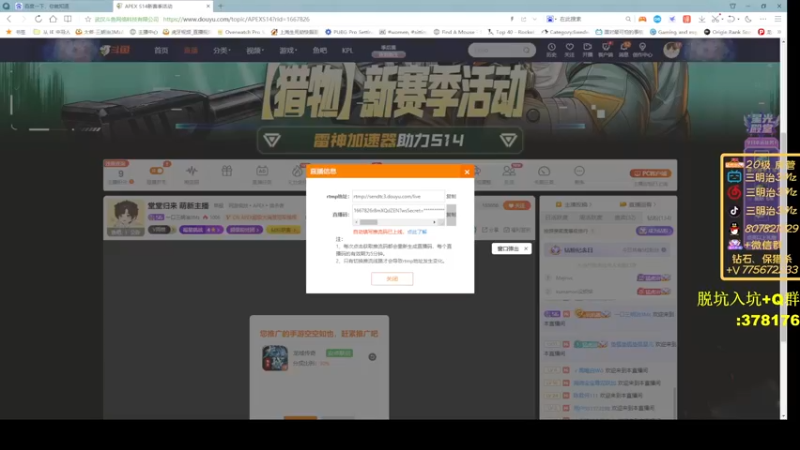Screen dimensions: 800x450
Task: Copy the stream key code
Action: 451,215
